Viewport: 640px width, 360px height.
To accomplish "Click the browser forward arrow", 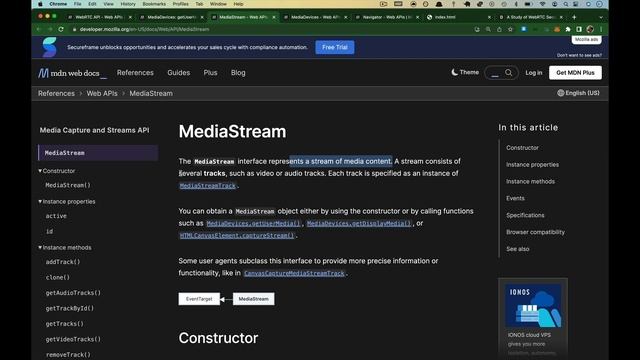I will [50, 29].
